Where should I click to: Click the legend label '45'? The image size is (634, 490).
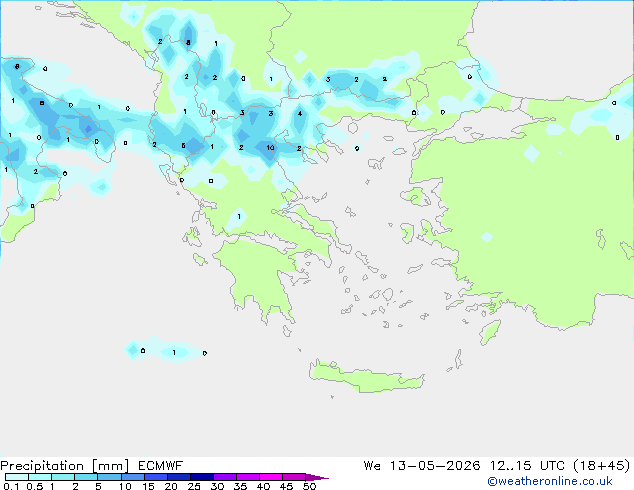tap(286, 486)
